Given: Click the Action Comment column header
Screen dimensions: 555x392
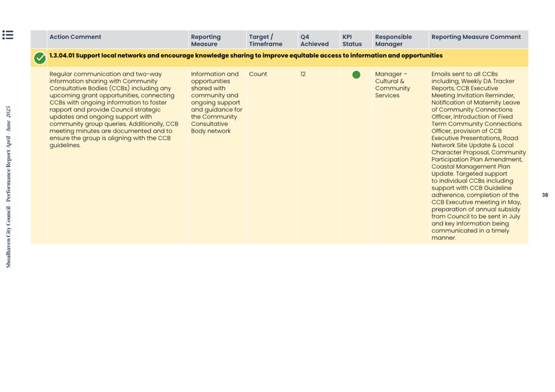Looking at the screenshot, I should click(75, 37).
